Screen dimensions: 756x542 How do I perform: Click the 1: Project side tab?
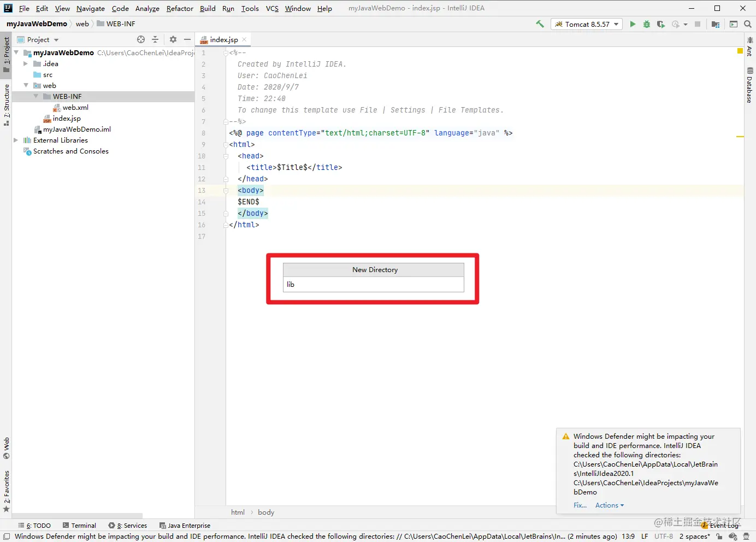(x=7, y=55)
